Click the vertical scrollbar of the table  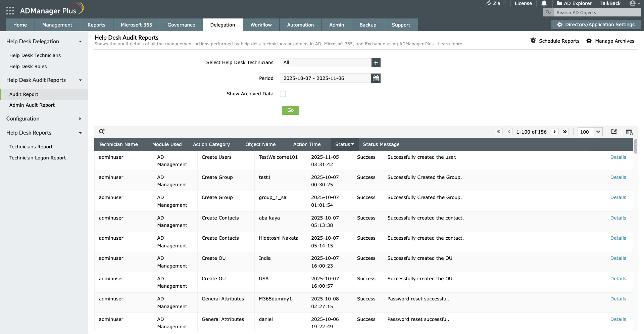pos(636,147)
